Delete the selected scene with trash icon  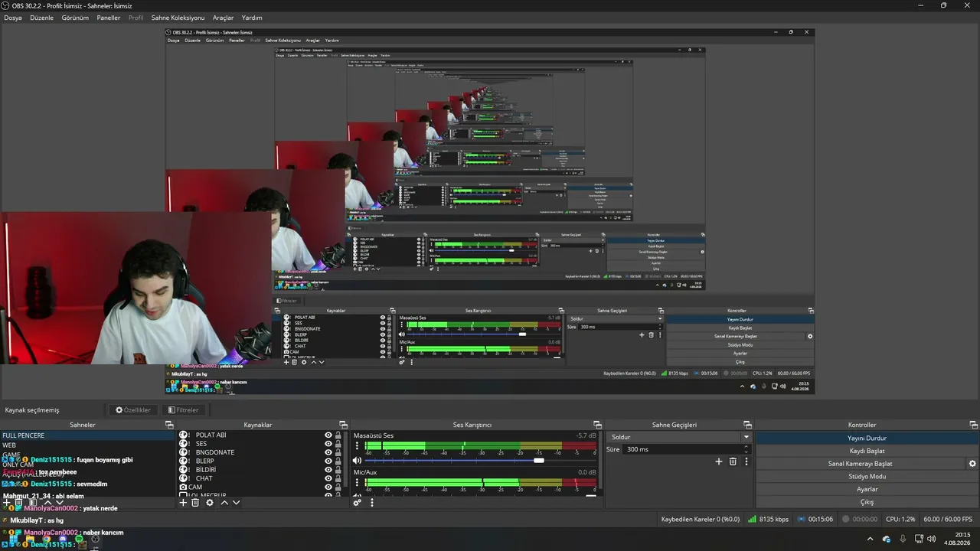pyautogui.click(x=19, y=503)
